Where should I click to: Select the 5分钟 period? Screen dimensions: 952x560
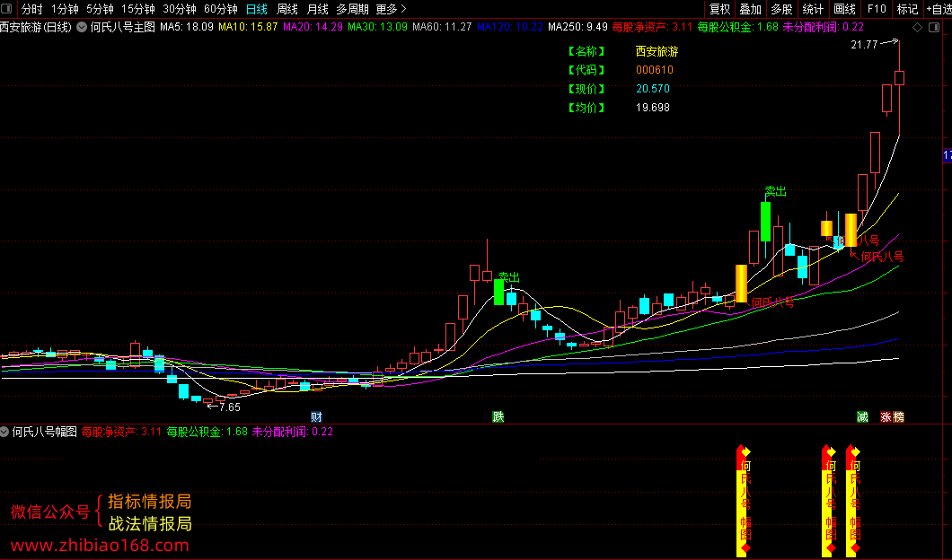point(101,9)
